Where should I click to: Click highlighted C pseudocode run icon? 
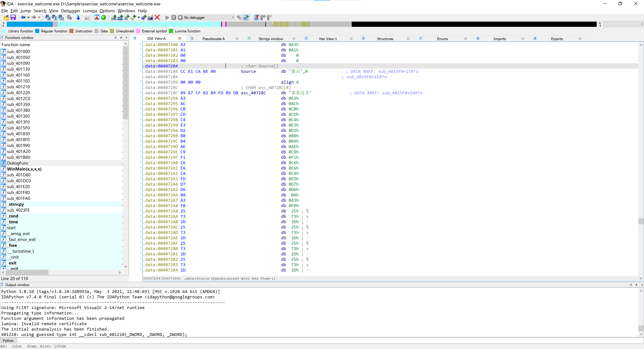click(x=246, y=17)
